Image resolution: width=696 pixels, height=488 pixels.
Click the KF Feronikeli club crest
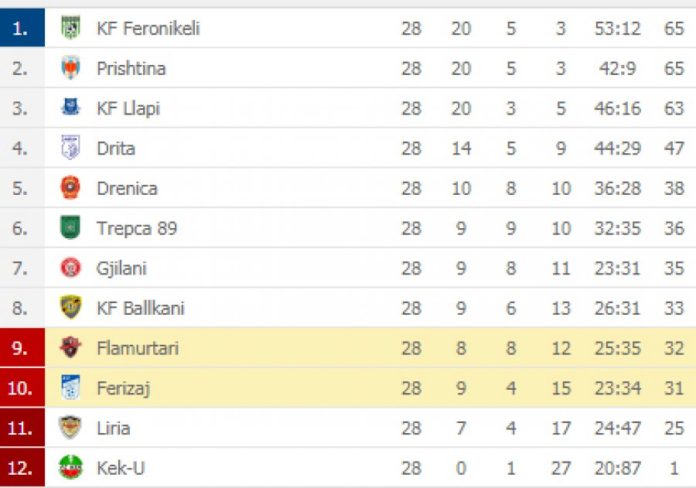[70, 28]
